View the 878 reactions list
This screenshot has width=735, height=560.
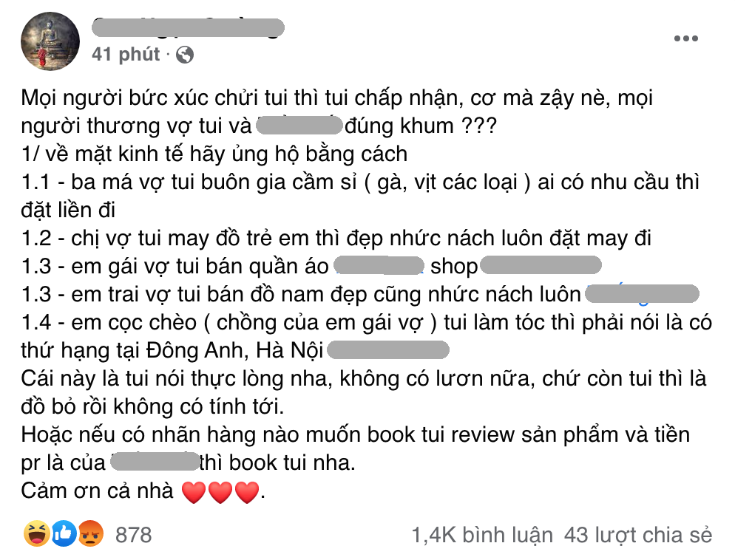(x=134, y=535)
